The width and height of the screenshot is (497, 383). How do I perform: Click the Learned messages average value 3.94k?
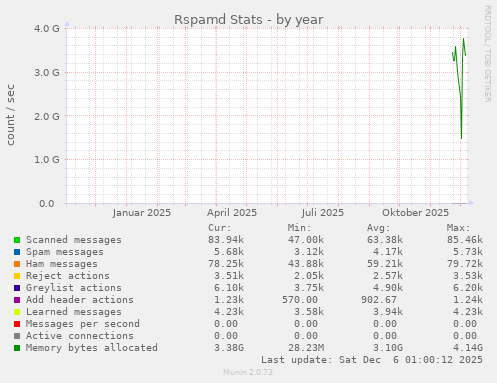[x=388, y=312]
